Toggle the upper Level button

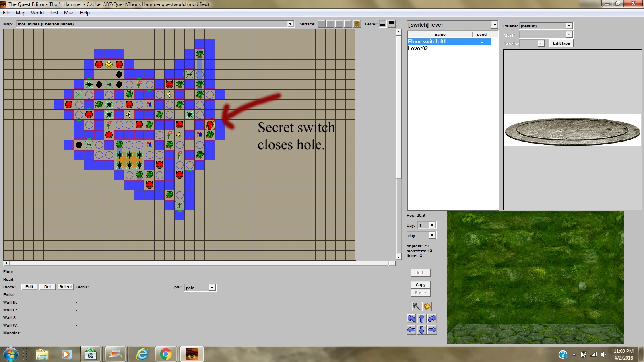click(x=392, y=23)
